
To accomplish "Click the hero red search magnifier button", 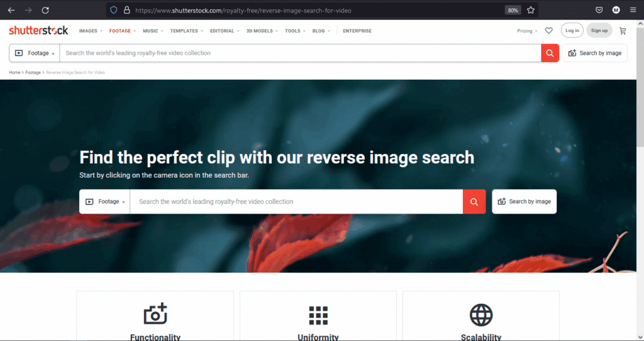I will click(474, 202).
